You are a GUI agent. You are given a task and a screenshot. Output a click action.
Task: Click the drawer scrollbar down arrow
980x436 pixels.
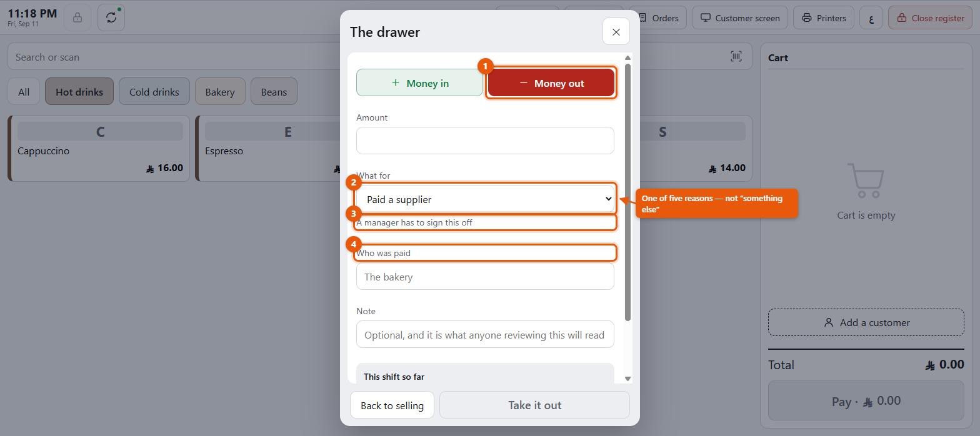(627, 379)
